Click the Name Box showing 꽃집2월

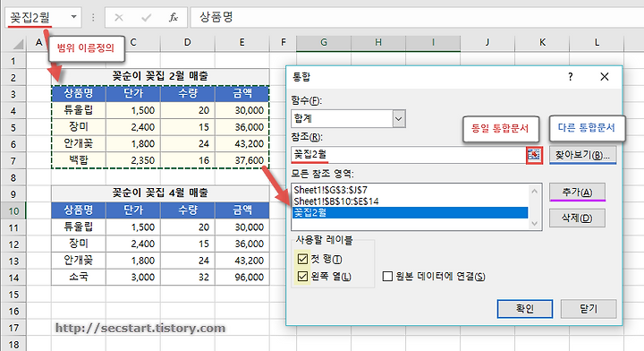click(x=37, y=17)
